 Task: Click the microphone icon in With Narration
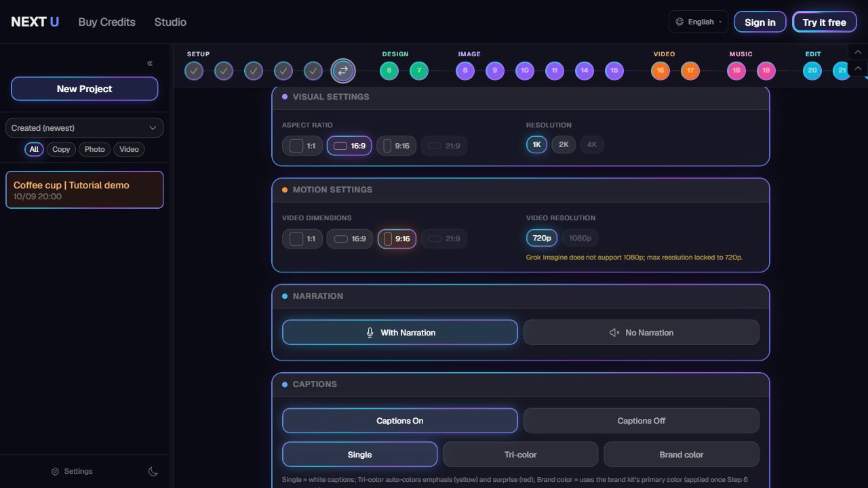click(370, 333)
